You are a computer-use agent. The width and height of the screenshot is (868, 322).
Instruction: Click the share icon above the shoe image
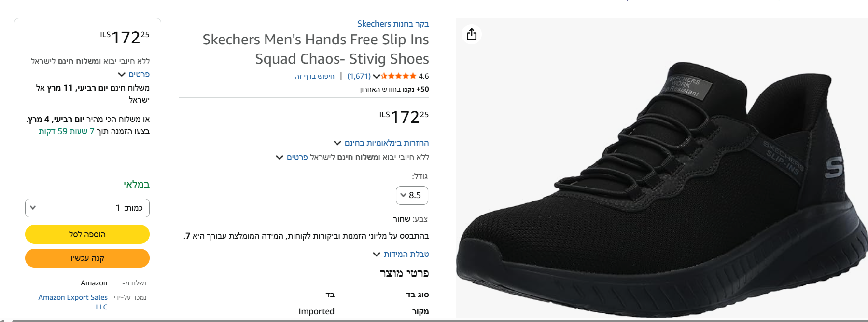tap(472, 34)
